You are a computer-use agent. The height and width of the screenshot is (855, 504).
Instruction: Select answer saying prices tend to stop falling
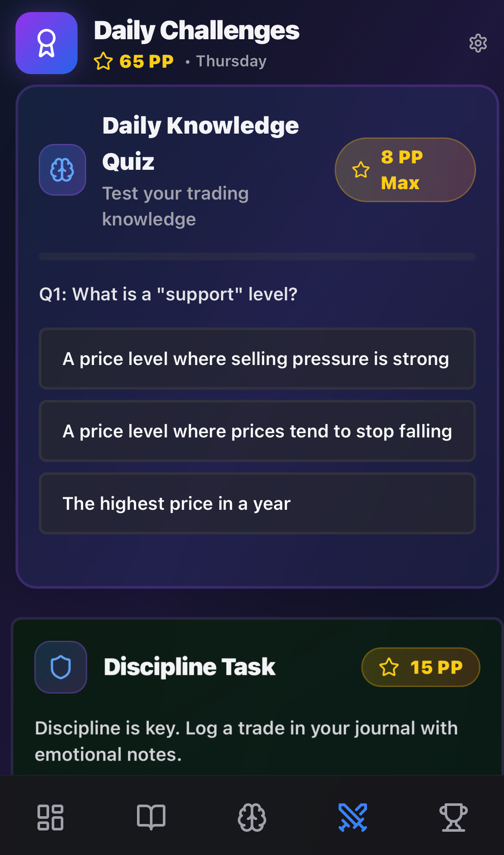click(258, 431)
